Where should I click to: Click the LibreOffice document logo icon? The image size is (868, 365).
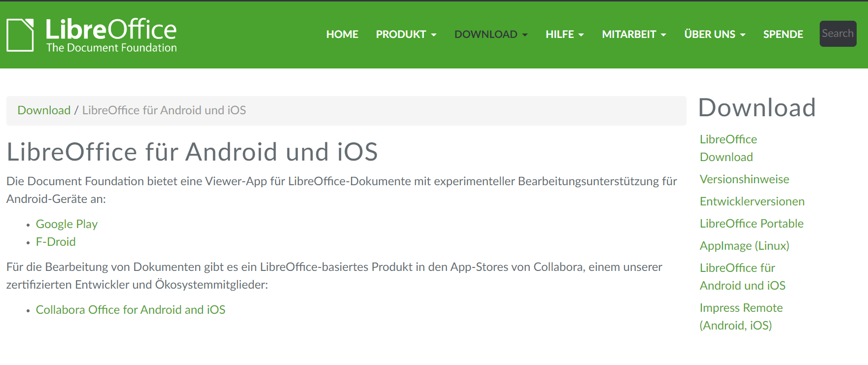(x=20, y=35)
